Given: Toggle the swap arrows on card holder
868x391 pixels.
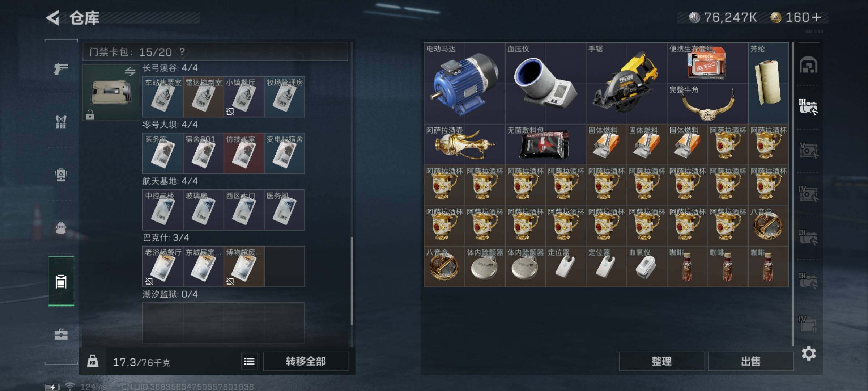Looking at the screenshot, I should pyautogui.click(x=130, y=71).
